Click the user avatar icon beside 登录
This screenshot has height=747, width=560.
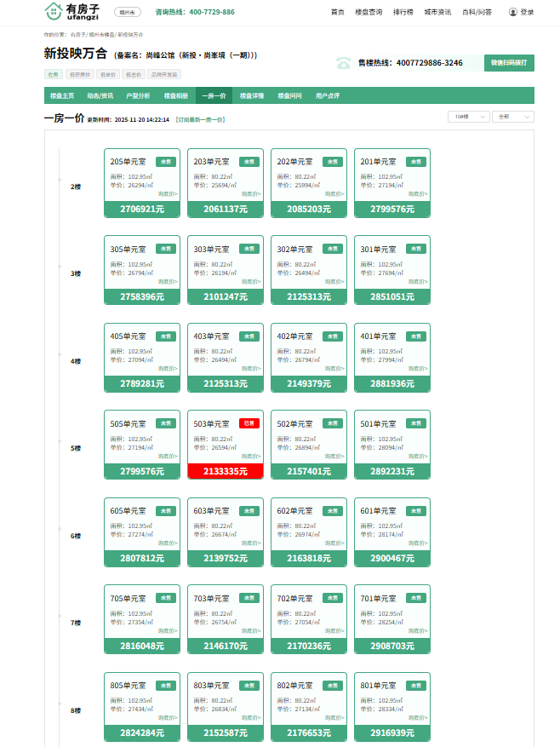(x=512, y=12)
